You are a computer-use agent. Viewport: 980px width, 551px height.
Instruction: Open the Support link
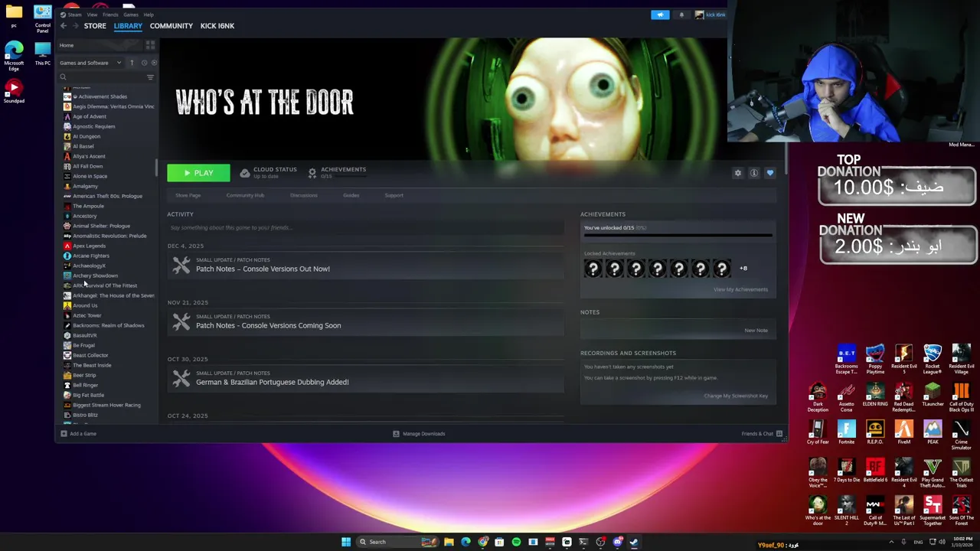pyautogui.click(x=394, y=195)
